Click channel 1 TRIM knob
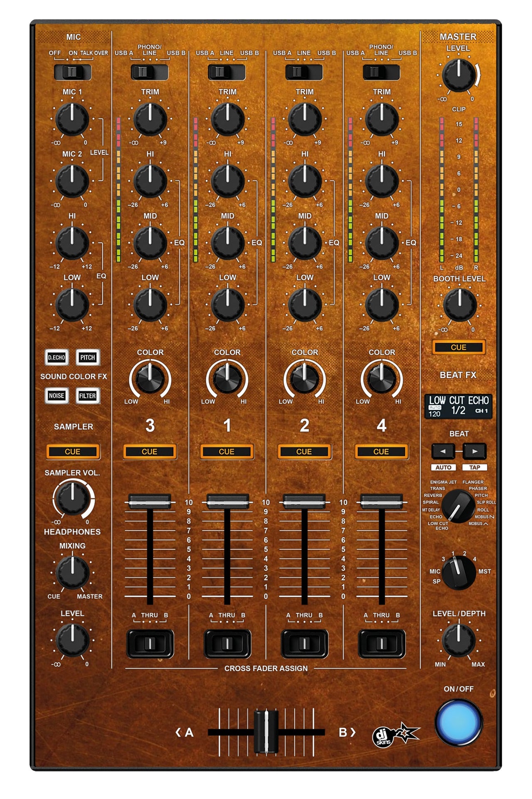 tap(227, 119)
